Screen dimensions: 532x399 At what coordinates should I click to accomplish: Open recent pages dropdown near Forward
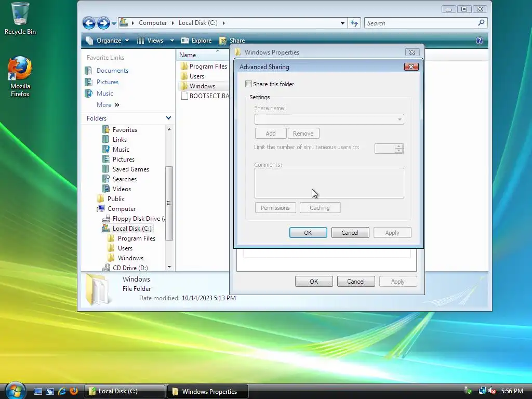(114, 23)
